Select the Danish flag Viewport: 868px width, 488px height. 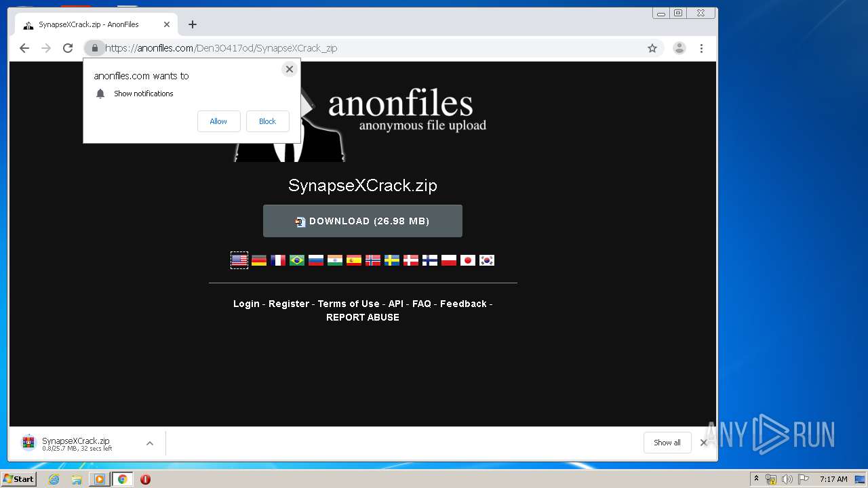(x=411, y=260)
